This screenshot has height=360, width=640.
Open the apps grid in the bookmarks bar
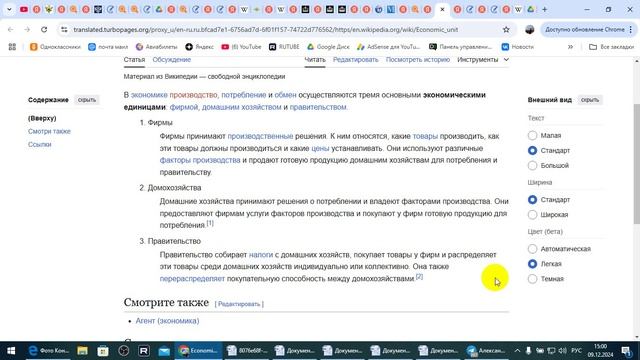12,47
